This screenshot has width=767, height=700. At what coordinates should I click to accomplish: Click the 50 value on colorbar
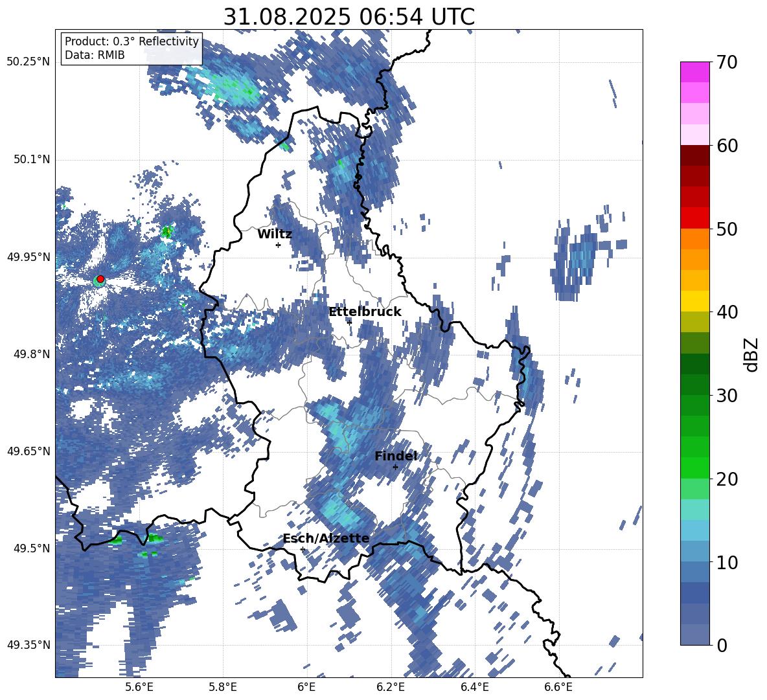(x=727, y=229)
